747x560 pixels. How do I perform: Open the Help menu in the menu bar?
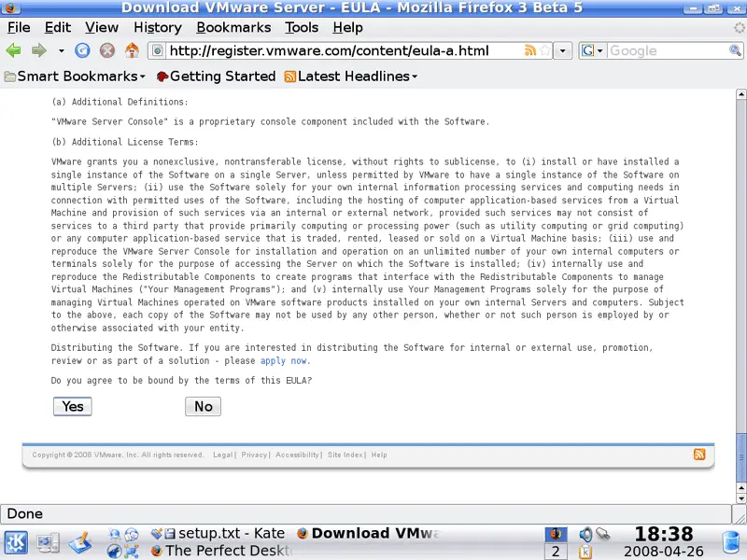tap(347, 28)
